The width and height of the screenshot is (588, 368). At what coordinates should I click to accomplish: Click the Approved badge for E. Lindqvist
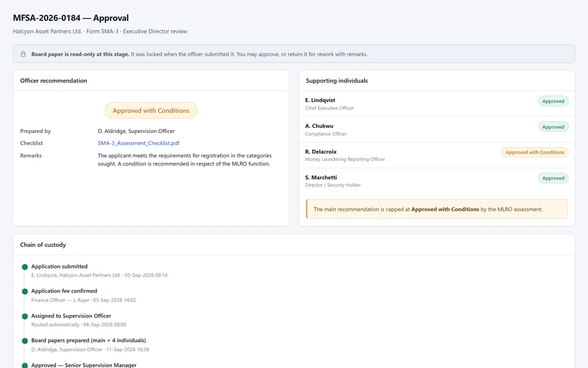click(x=553, y=101)
